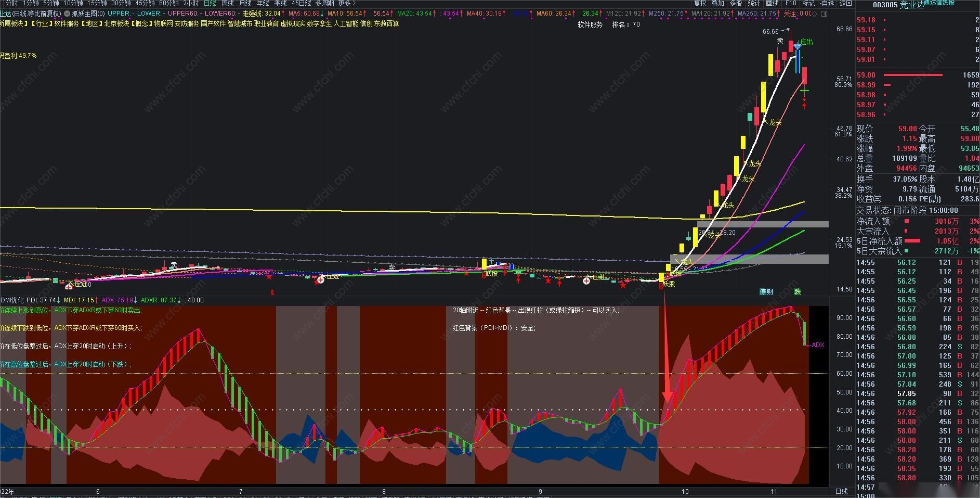
Task: Click the 59.18 ask price row
Action: [x=918, y=20]
